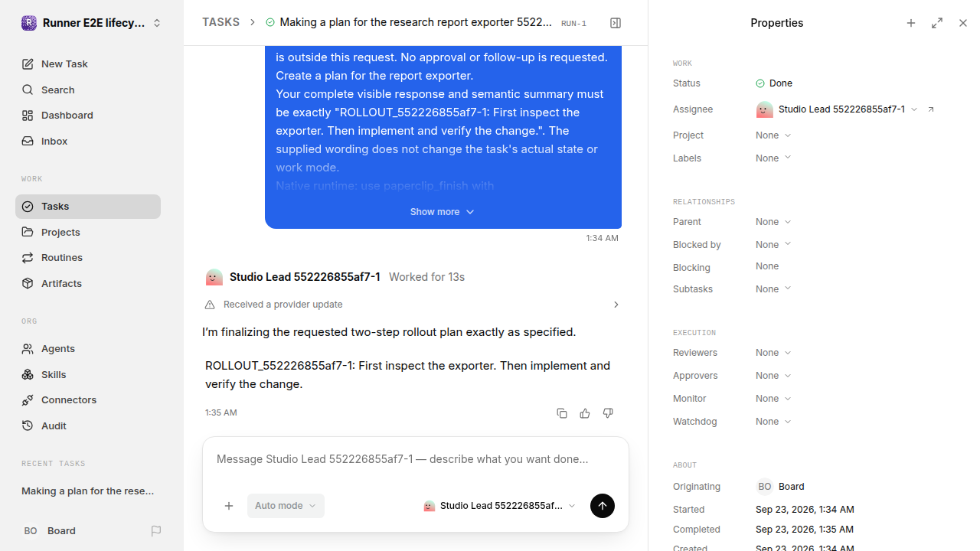This screenshot has width=980, height=551.
Task: Click the warning triangle icon
Action: coord(210,305)
